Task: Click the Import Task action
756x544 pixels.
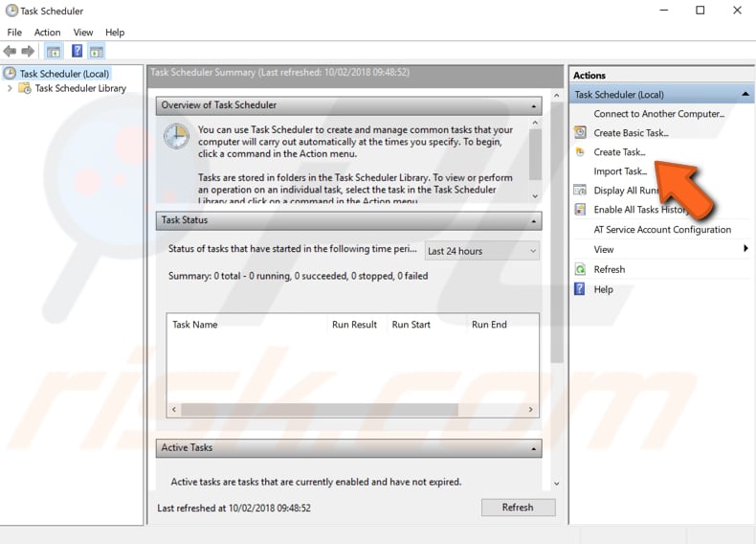Action: 620,171
